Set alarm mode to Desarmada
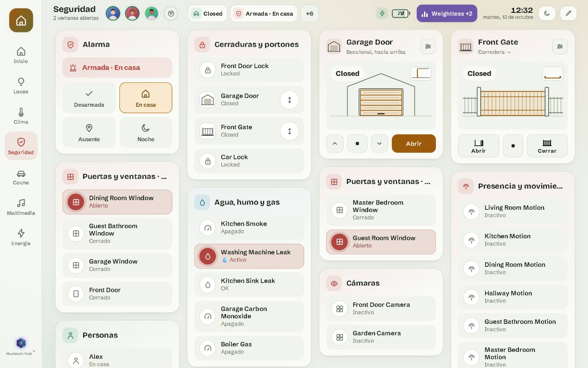The height and width of the screenshot is (368, 588). (x=89, y=98)
